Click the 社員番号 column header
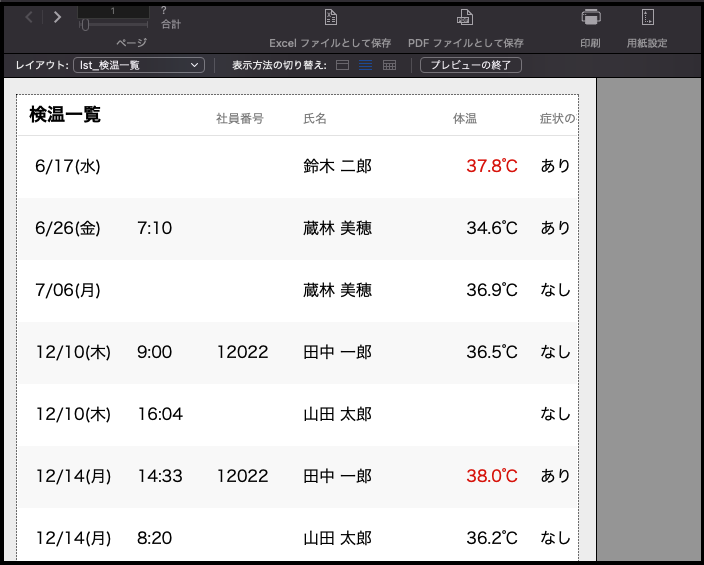Viewport: 704px width, 565px height. coord(240,119)
